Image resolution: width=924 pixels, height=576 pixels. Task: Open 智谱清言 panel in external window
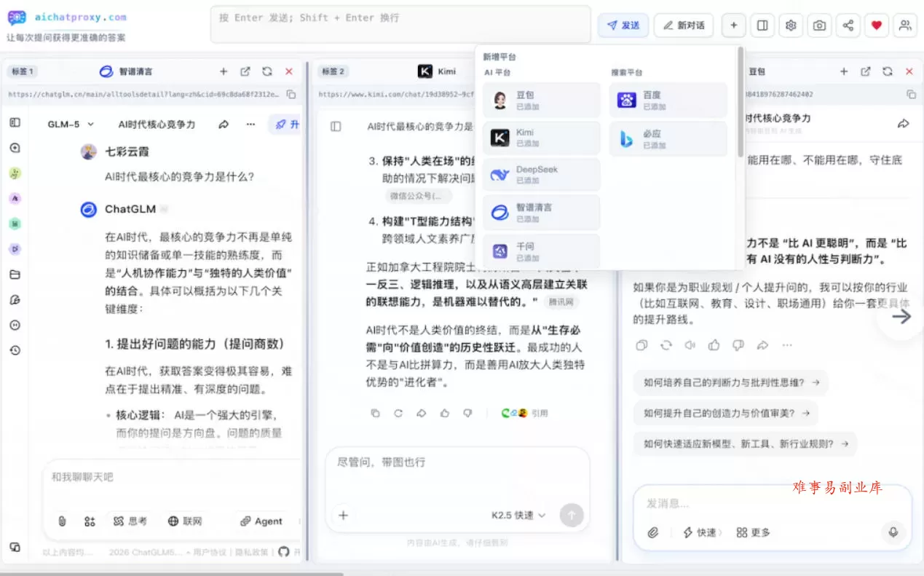coord(245,71)
